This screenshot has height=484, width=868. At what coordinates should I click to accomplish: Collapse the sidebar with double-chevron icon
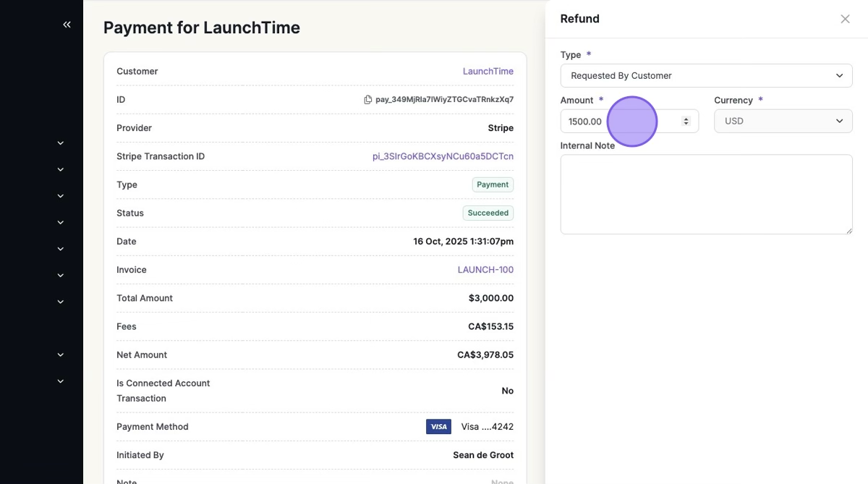(x=67, y=25)
